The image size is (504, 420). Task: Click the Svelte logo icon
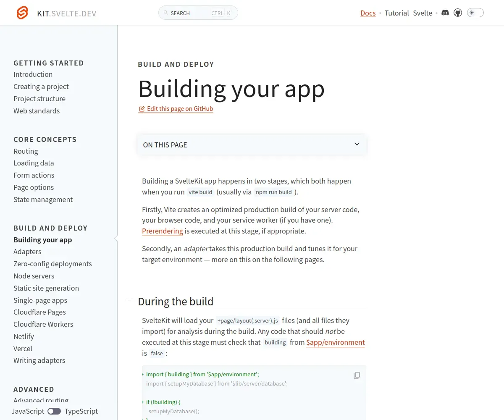pyautogui.click(x=22, y=13)
